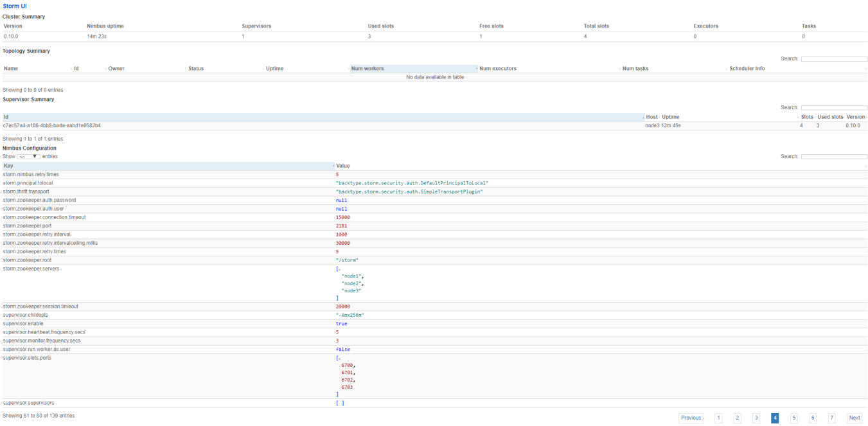Jump to page 6

click(813, 418)
